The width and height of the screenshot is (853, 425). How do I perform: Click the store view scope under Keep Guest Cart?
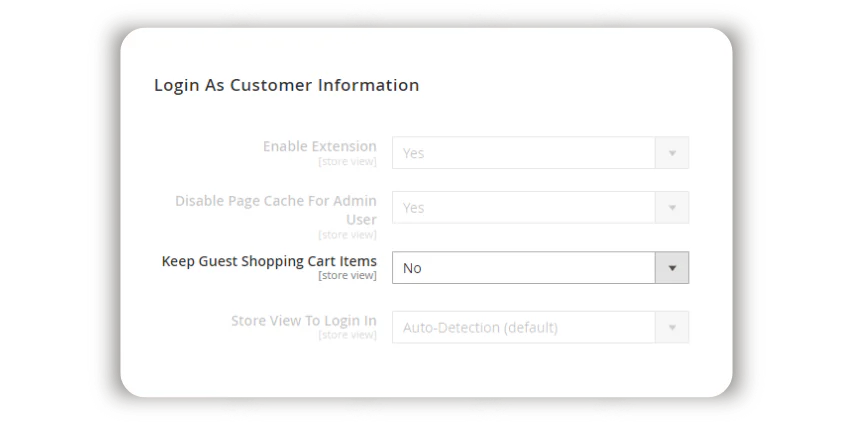click(x=347, y=275)
